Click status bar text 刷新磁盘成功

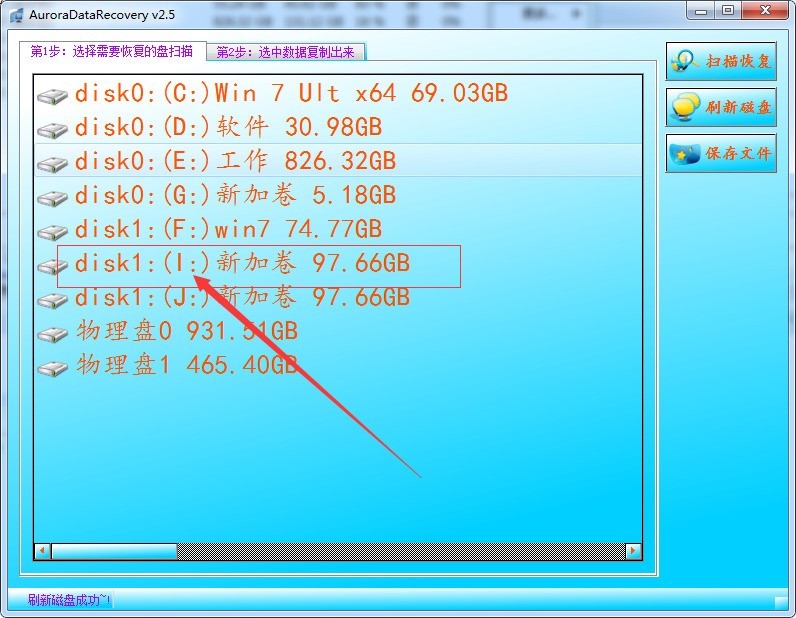tap(69, 600)
